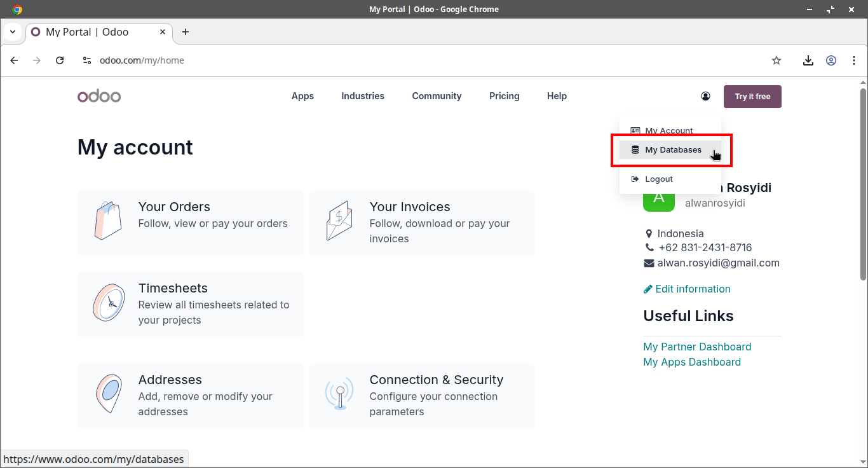
Task: Open the Edit information link
Action: (x=692, y=289)
